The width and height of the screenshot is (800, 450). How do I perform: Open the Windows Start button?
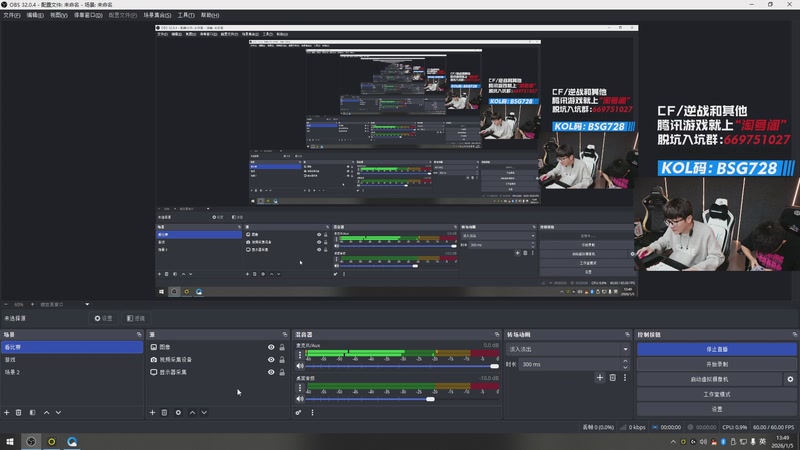[10, 442]
